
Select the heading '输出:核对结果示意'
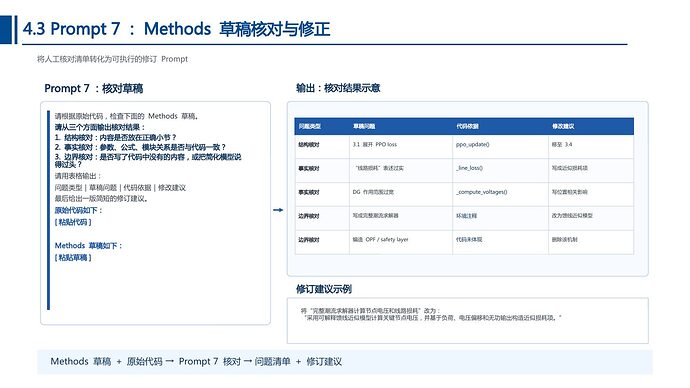pyautogui.click(x=338, y=88)
